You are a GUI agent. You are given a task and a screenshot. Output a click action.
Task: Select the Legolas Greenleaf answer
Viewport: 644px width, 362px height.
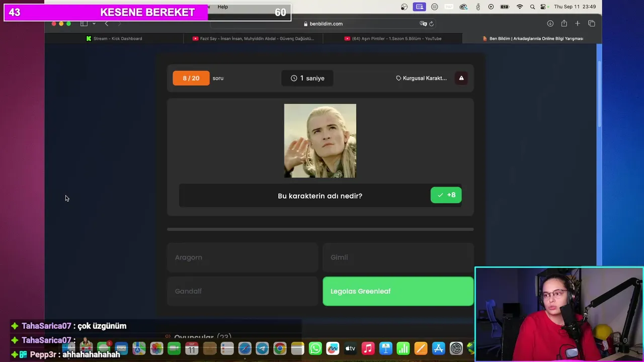point(398,291)
